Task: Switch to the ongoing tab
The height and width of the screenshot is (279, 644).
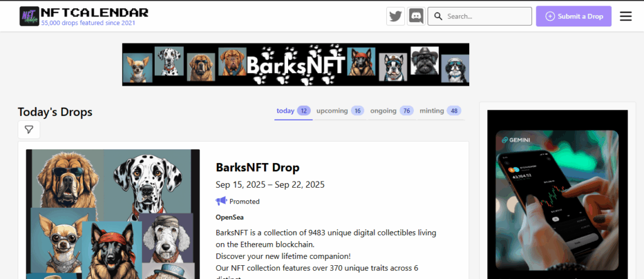Action: click(391, 111)
